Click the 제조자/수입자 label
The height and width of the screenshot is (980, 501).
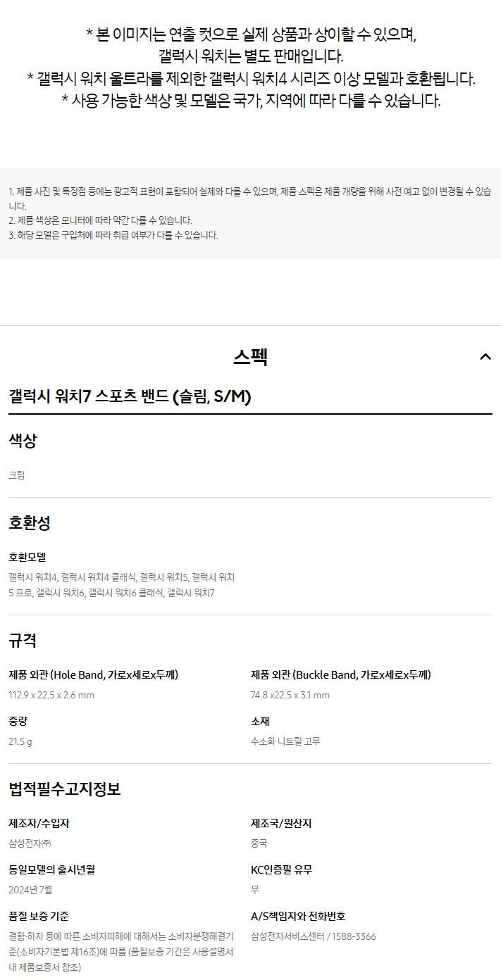39,823
